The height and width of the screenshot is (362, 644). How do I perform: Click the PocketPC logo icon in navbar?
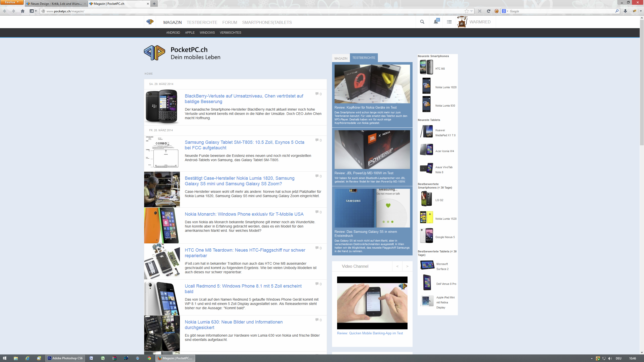(x=150, y=22)
